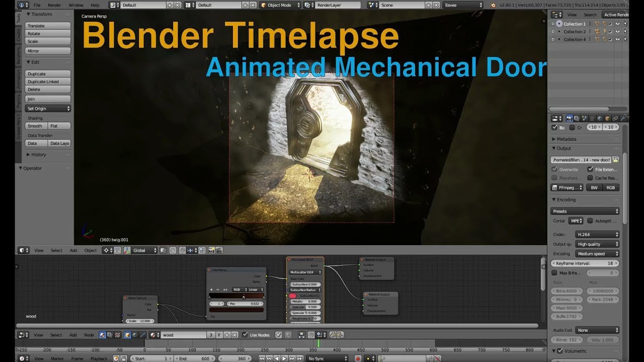Screen dimensions: 644x362
Task: Click the pin node tree icon
Action: coord(278,335)
